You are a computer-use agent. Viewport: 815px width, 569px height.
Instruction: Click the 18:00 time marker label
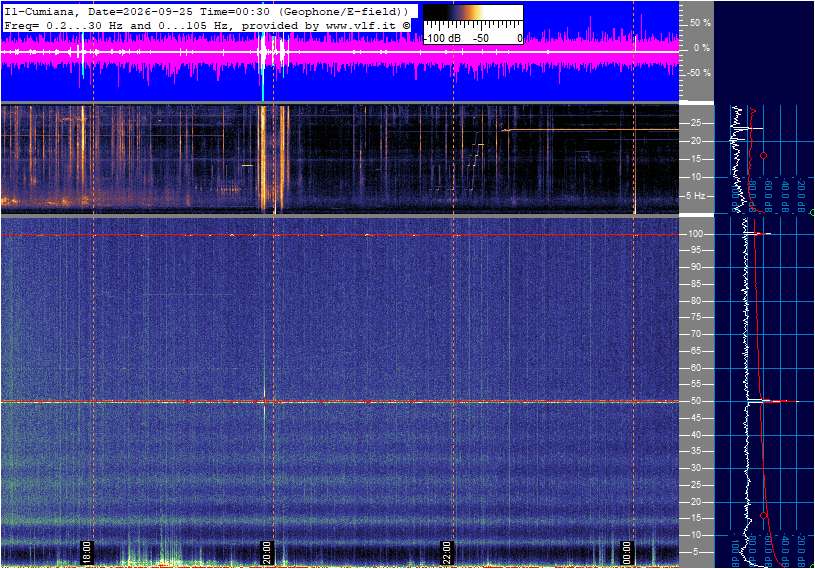pyautogui.click(x=86, y=552)
